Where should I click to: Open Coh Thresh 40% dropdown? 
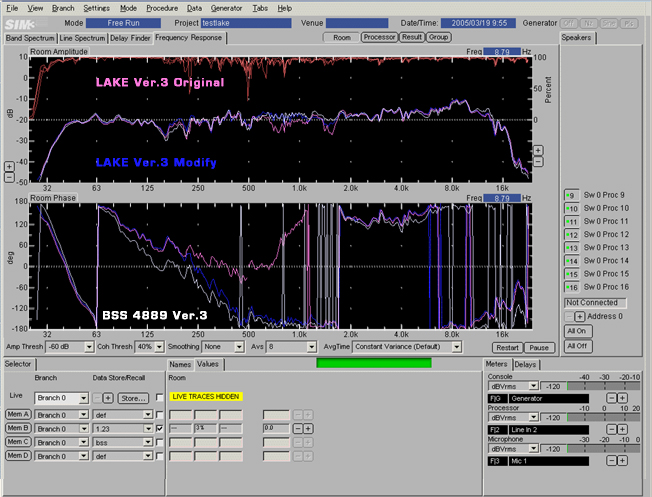point(159,347)
